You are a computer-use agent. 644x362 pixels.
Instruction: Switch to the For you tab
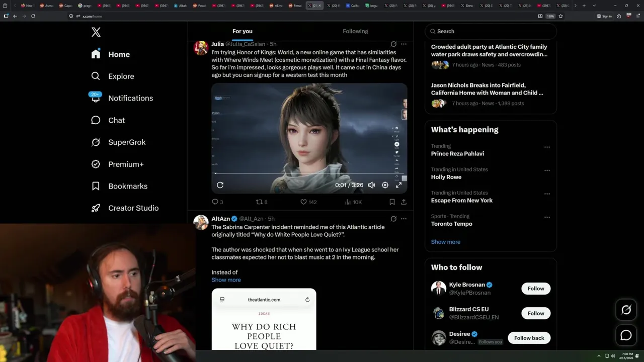click(x=243, y=31)
